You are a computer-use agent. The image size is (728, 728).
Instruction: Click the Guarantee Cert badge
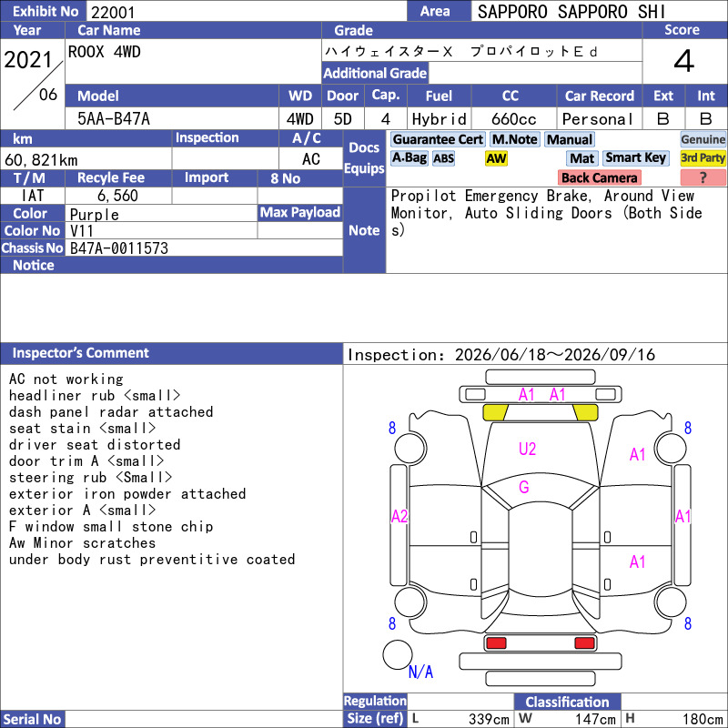(438, 139)
